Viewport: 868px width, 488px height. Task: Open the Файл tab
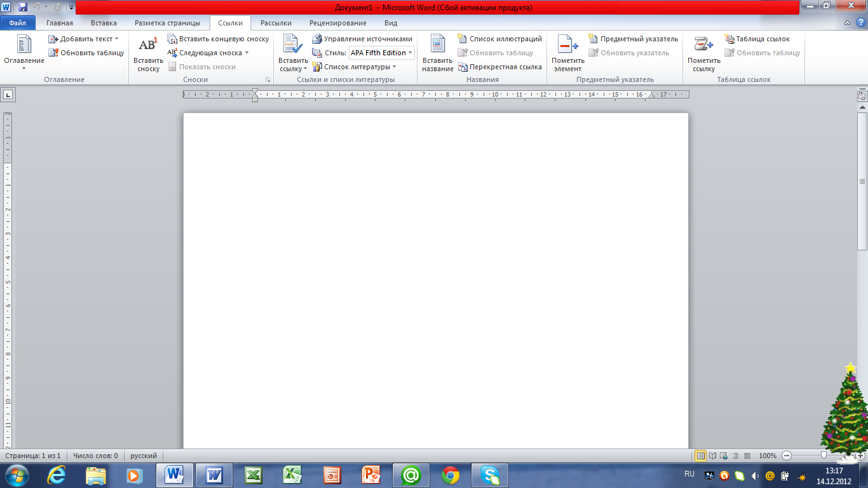(x=18, y=23)
